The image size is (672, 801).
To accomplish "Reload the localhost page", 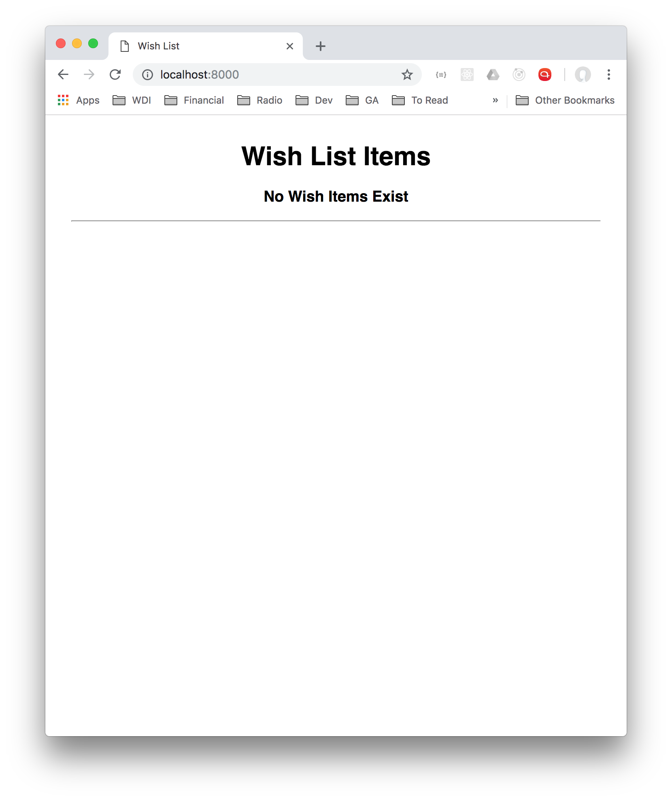I will (115, 75).
